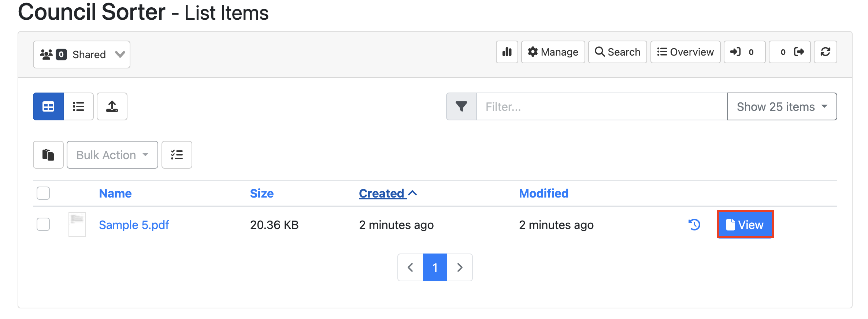Open version history for Sample 5.pdf
Screen dimensions: 868x319
[x=694, y=224]
